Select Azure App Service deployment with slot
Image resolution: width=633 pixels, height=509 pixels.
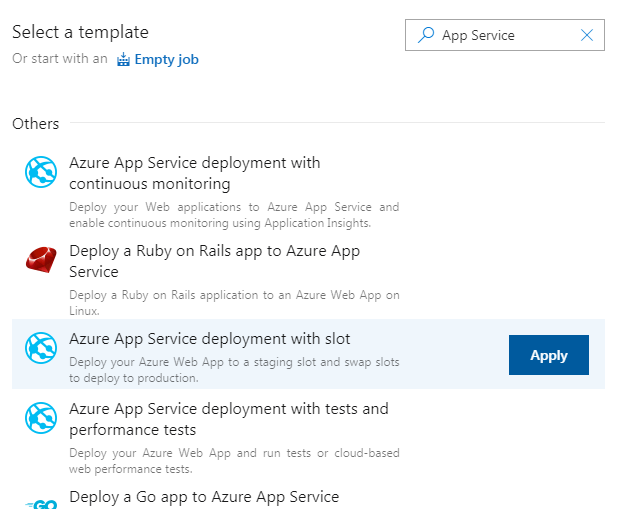click(209, 339)
